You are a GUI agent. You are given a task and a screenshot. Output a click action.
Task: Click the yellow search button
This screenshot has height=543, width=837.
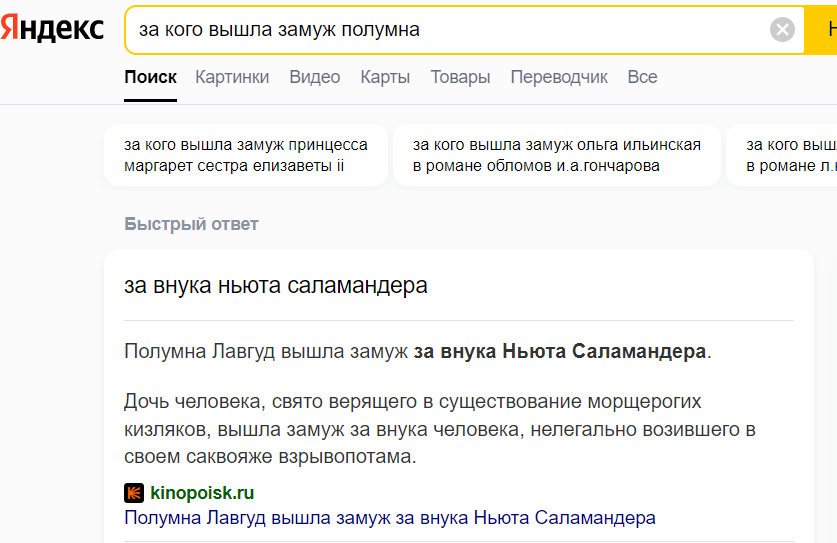821,30
